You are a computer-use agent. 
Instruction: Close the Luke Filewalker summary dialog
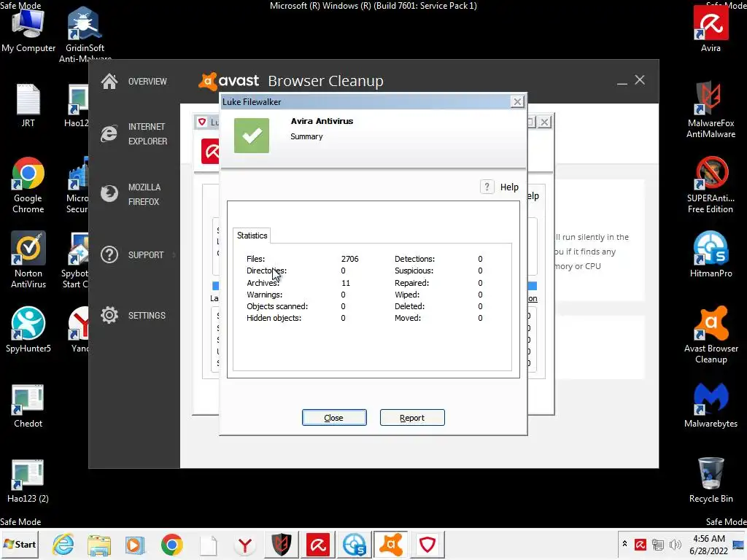(334, 418)
